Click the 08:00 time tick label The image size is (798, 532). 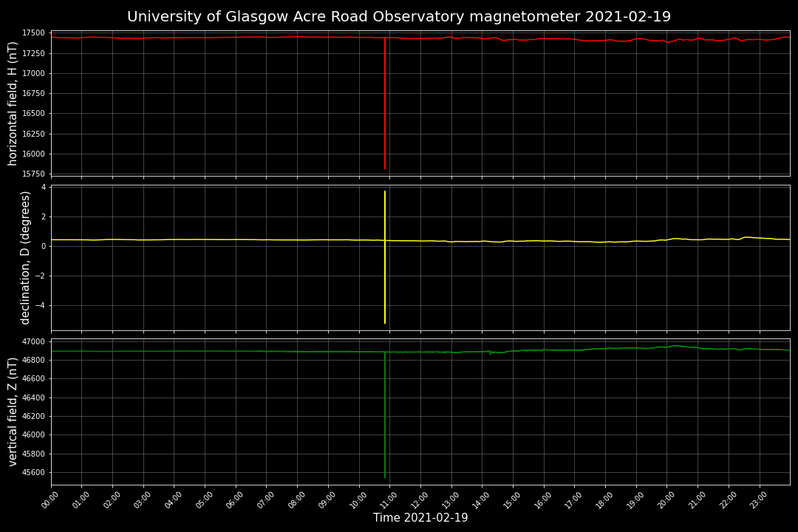pyautogui.click(x=296, y=501)
